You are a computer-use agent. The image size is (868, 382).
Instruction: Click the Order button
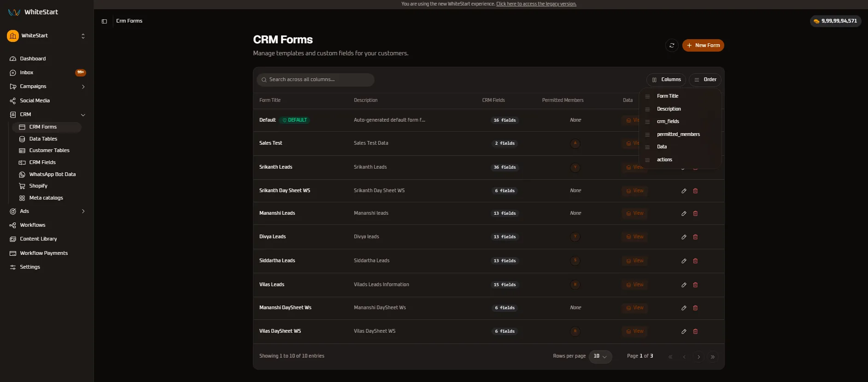[705, 80]
